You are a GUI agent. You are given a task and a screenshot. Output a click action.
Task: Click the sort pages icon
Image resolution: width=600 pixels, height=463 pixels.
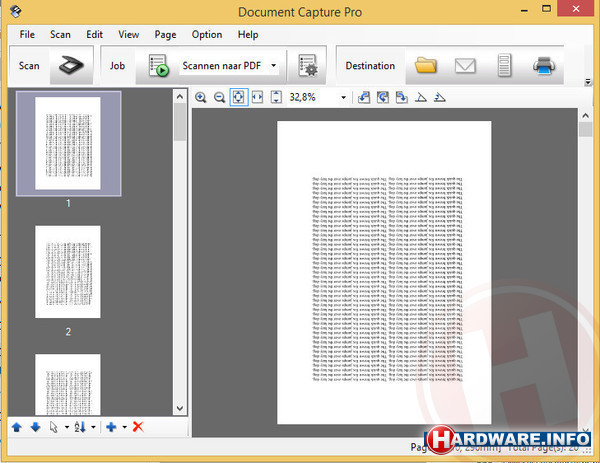point(80,427)
